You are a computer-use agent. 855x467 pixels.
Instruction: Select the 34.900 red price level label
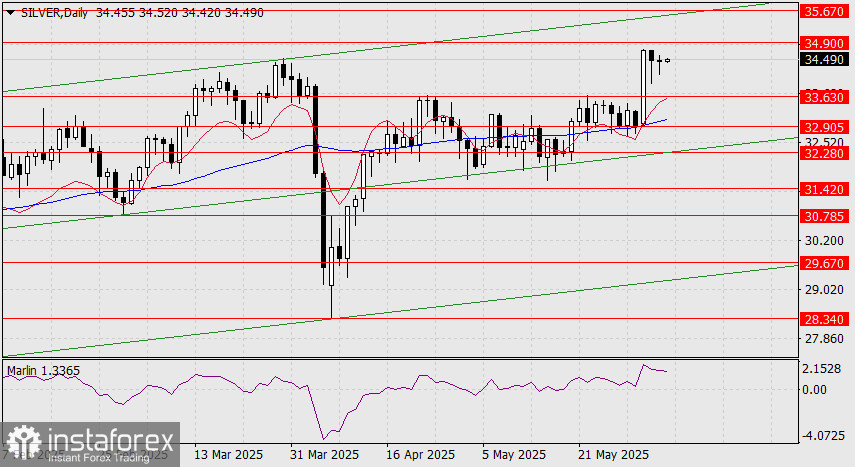[x=824, y=43]
